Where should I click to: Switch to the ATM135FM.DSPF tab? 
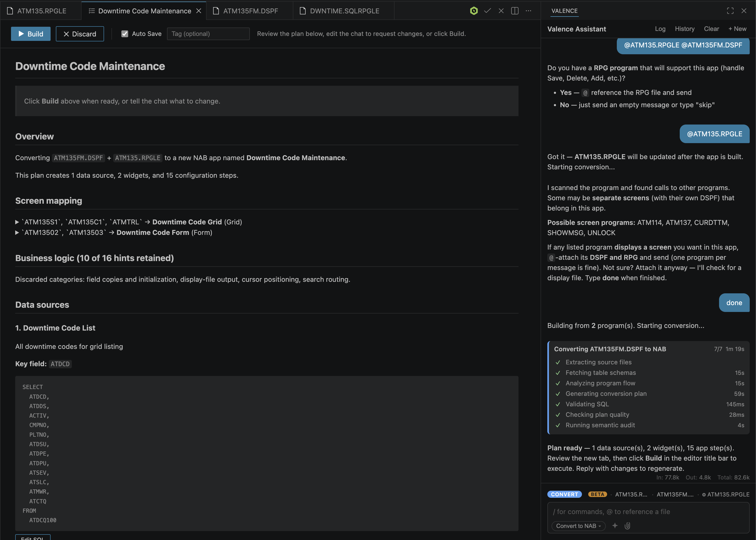pyautogui.click(x=250, y=11)
